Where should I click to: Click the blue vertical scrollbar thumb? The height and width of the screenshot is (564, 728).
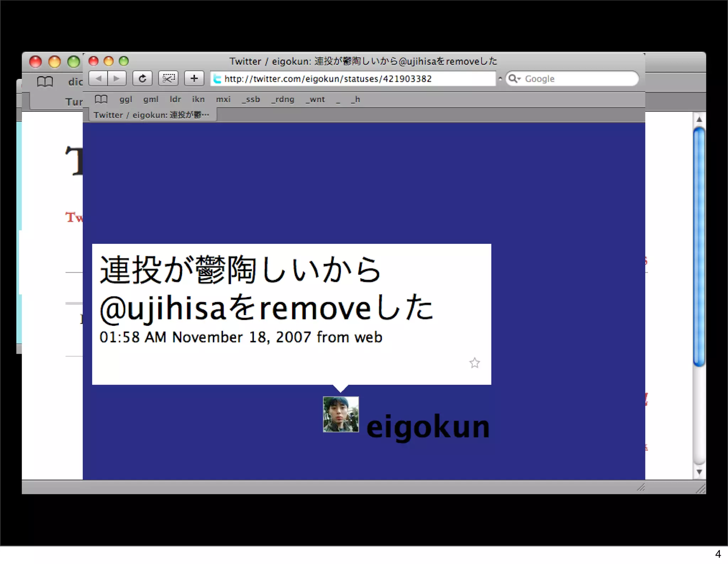point(699,247)
